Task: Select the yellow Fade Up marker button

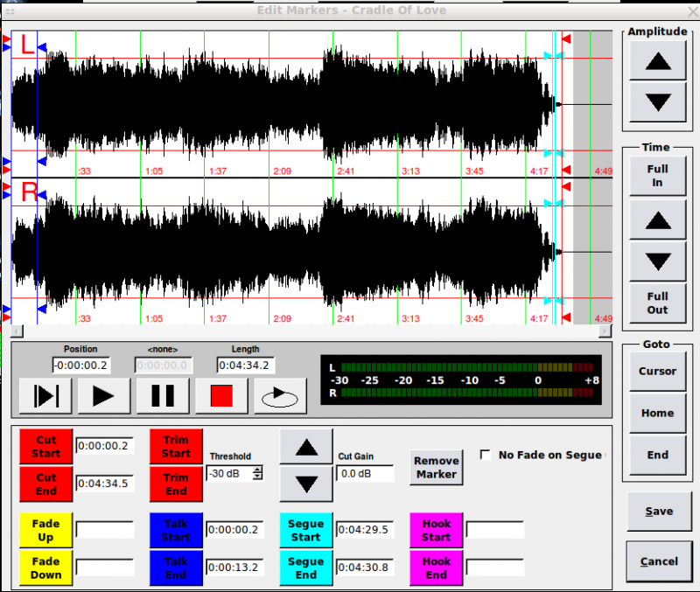Action: point(45,530)
